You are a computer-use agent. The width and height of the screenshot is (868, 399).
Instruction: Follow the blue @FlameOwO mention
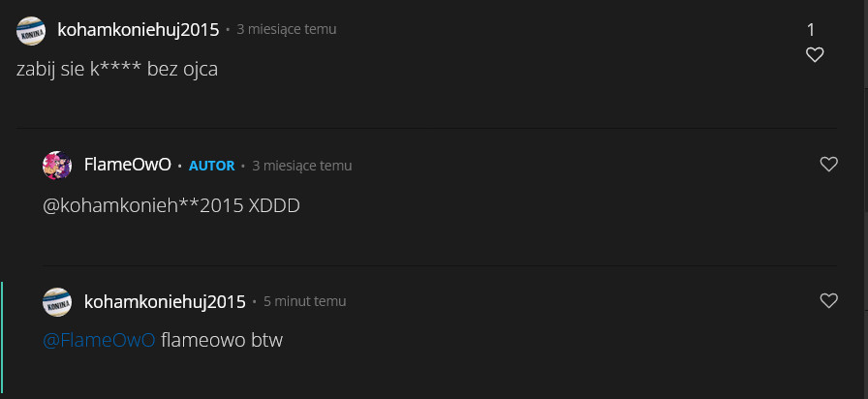tap(99, 341)
